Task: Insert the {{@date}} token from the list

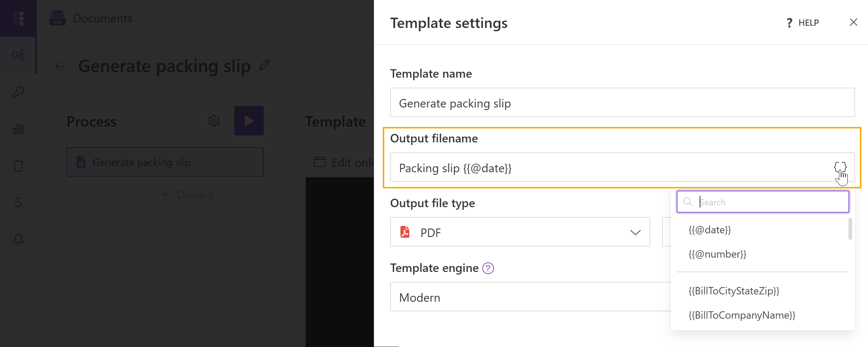Action: (x=709, y=230)
